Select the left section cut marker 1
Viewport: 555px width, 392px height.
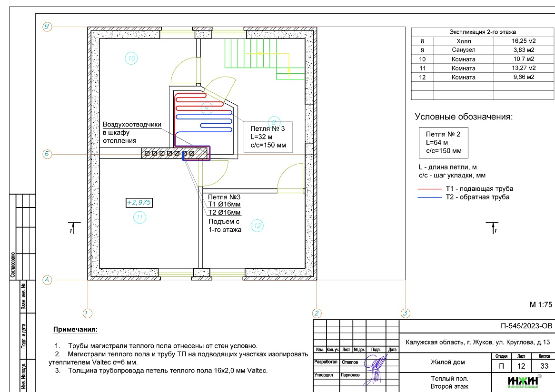tap(71, 228)
